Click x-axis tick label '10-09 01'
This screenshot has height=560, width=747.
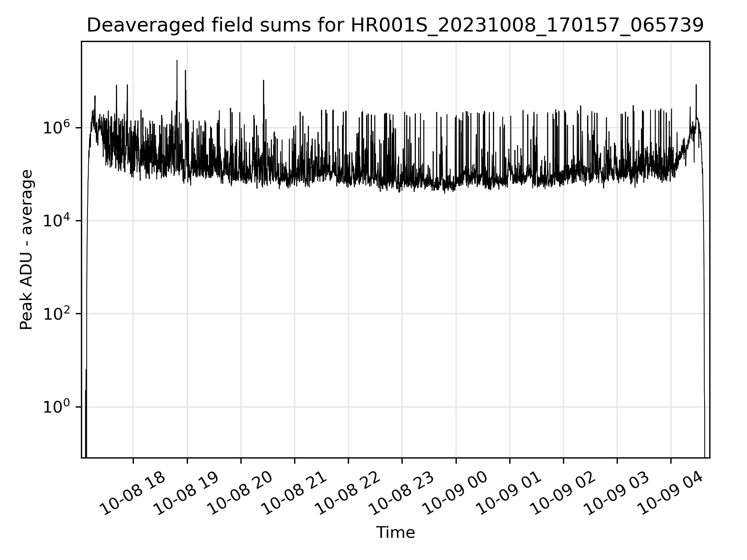click(509, 493)
